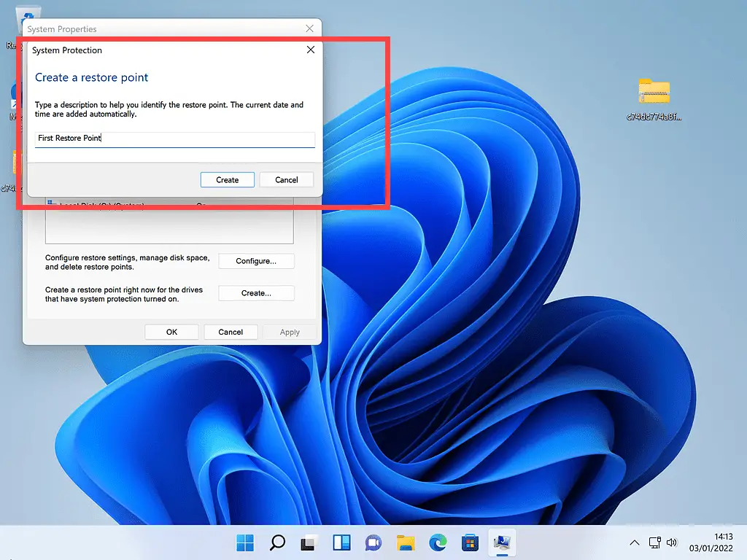747x560 pixels.
Task: Select the System Properties taskbar icon
Action: [502, 542]
